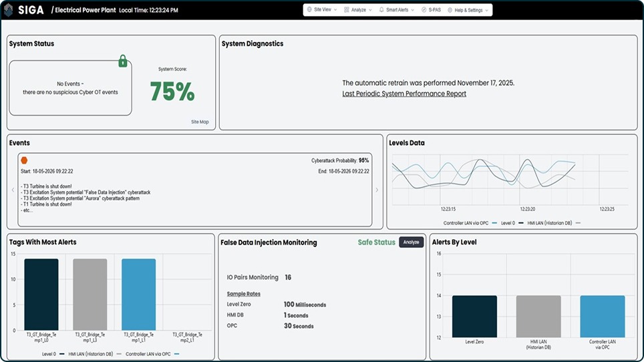Expand the Smart Alerts dropdown
The image size is (644, 362).
pyautogui.click(x=397, y=10)
